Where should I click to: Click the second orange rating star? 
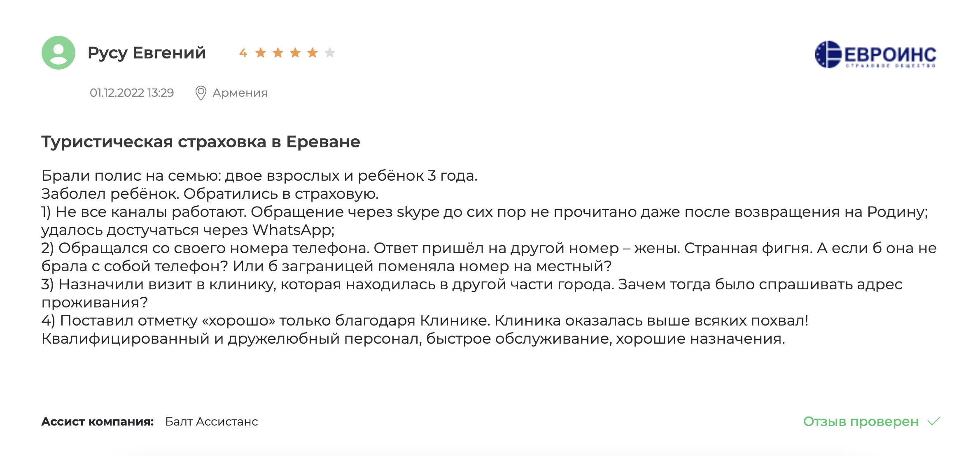278,53
